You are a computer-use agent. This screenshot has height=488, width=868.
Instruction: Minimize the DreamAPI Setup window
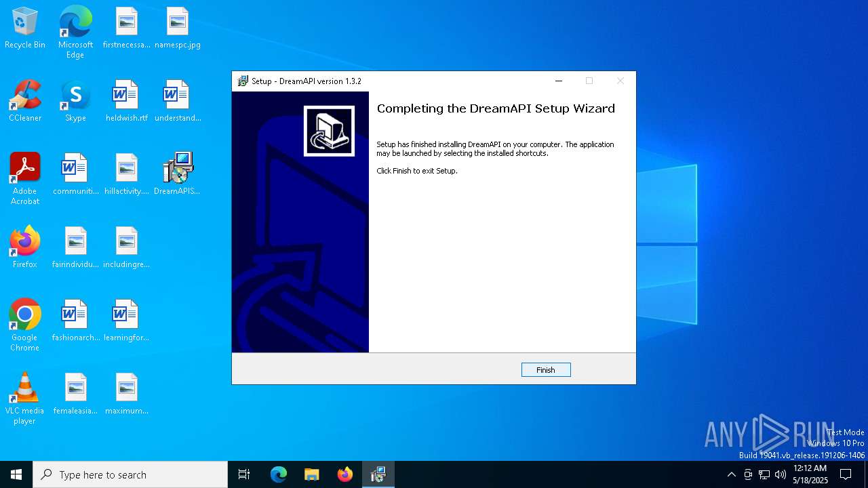[559, 81]
